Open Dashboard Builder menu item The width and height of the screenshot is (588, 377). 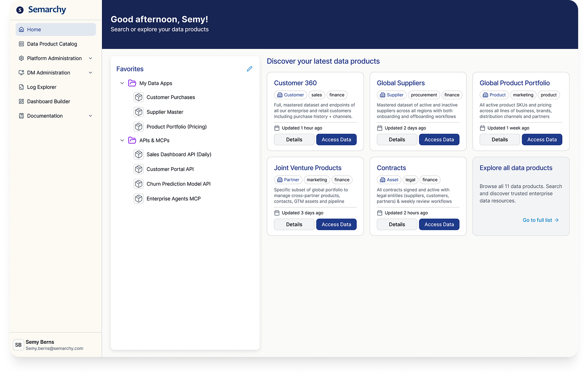pos(56,101)
